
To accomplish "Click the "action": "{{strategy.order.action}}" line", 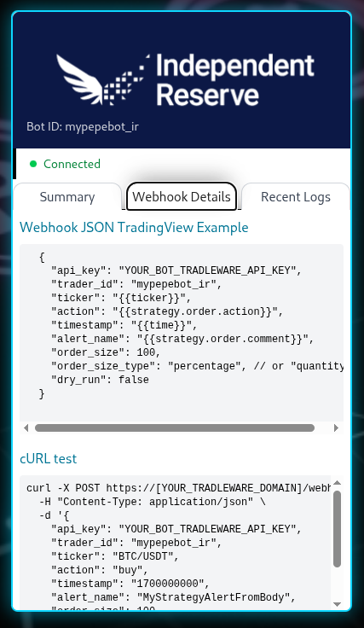I will [167, 311].
